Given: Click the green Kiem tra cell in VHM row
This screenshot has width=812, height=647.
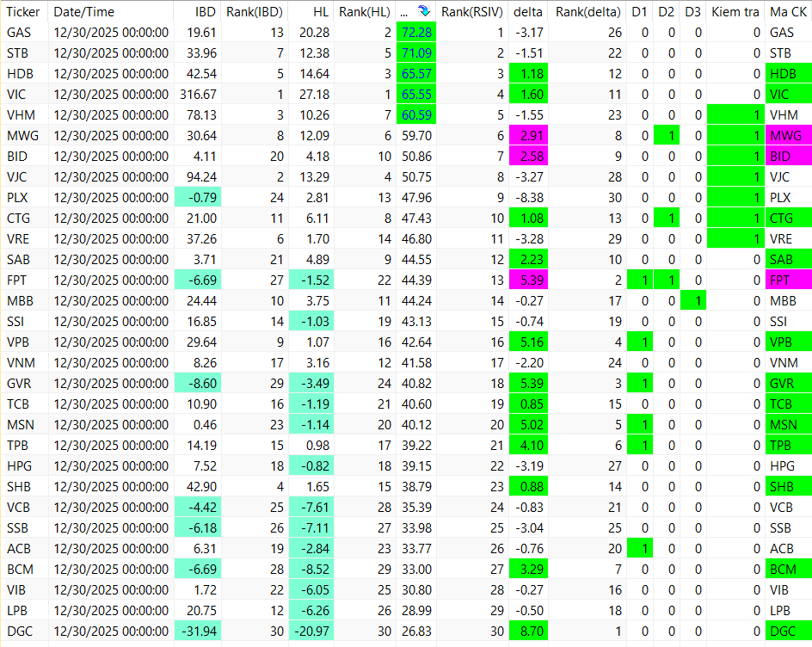Looking at the screenshot, I should coord(735,115).
